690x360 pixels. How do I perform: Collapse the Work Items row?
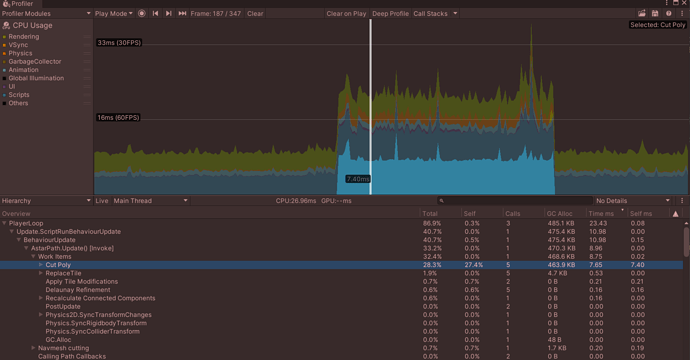pyautogui.click(x=33, y=257)
